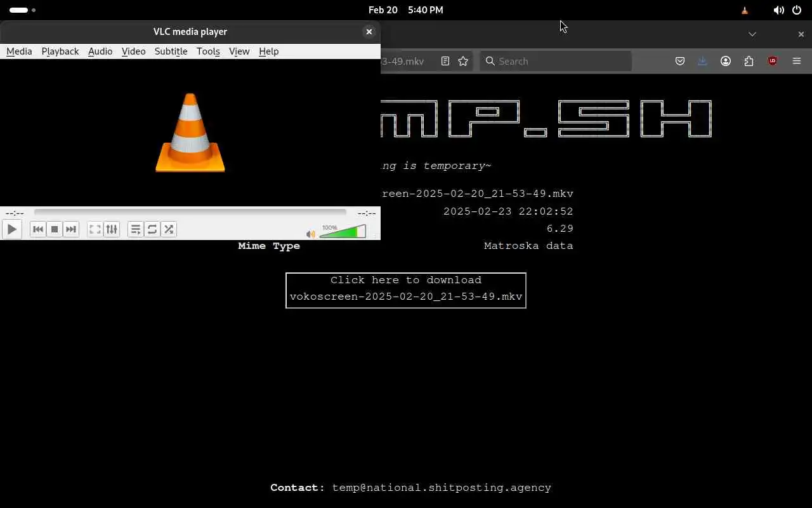This screenshot has width=812, height=508.
Task: Bookmark this page with star icon
Action: pos(463,61)
